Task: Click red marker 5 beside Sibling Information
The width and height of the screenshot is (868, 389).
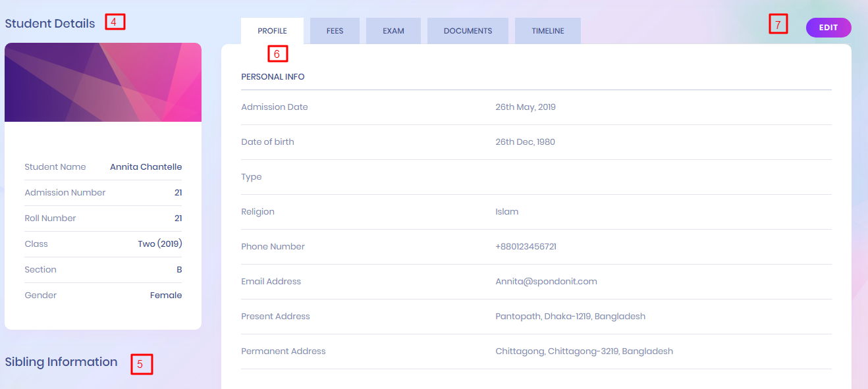Action: 142,364
